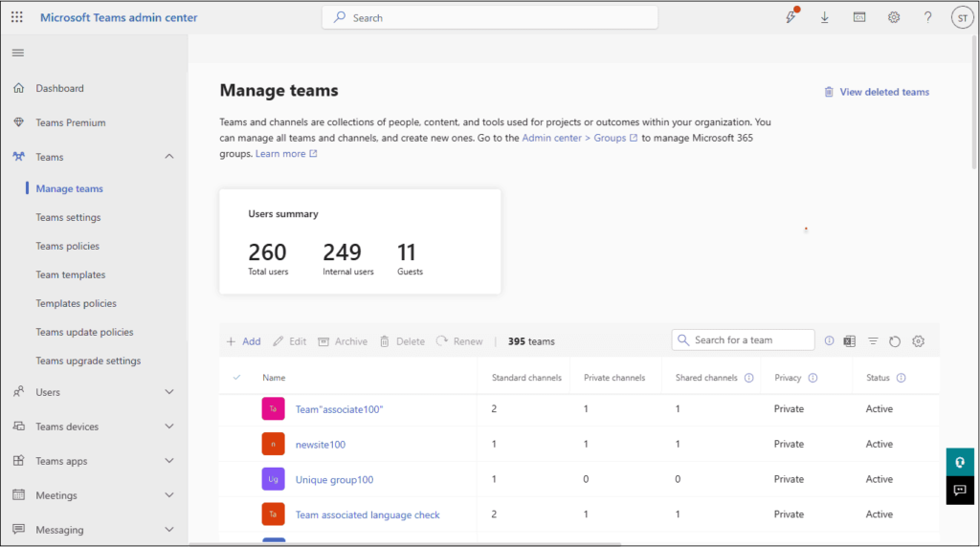980x547 pixels.
Task: Go to Dashboard
Action: pos(59,88)
